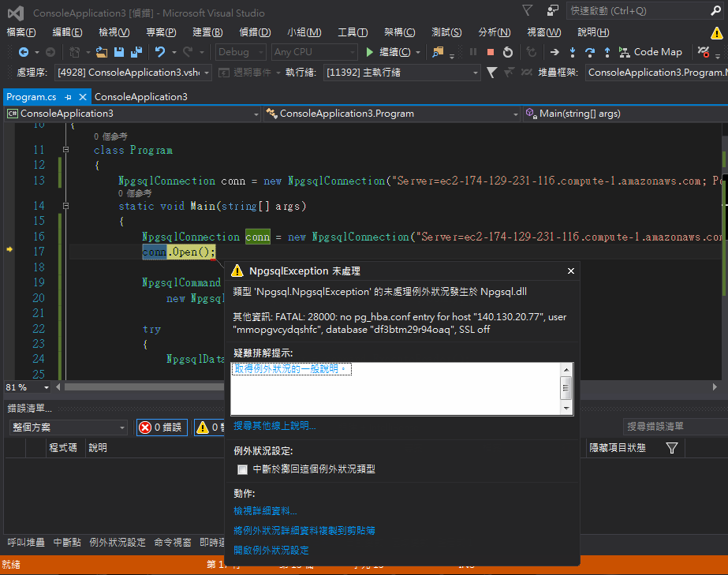Click the Step Into icon
Viewport: 728px width, 575px height.
click(573, 52)
